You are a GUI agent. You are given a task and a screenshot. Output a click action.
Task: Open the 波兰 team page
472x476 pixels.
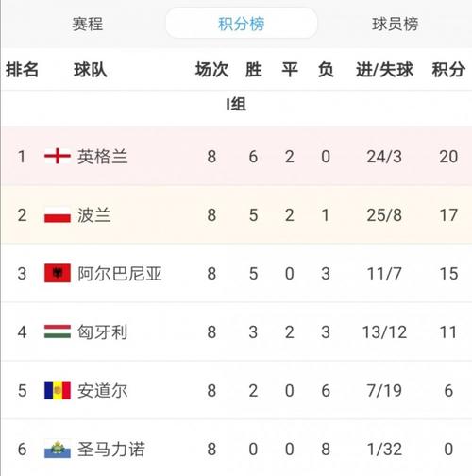coord(93,215)
